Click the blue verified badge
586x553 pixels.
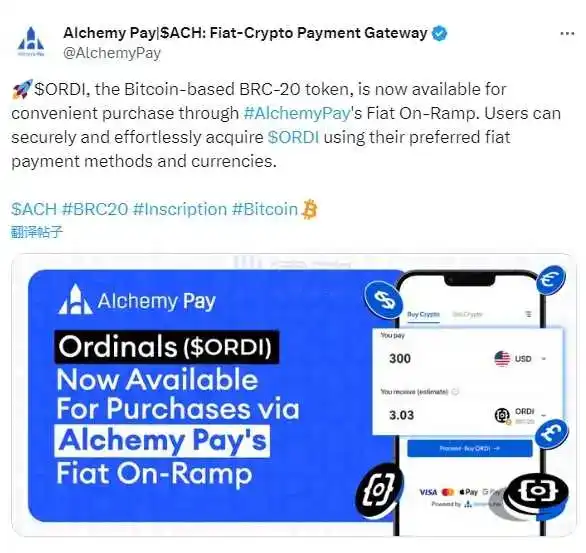coord(439,33)
